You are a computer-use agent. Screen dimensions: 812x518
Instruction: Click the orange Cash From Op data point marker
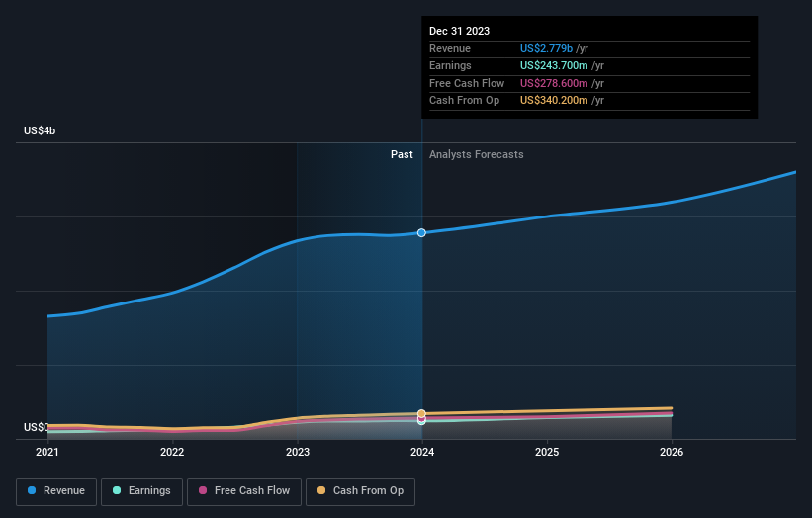421,413
